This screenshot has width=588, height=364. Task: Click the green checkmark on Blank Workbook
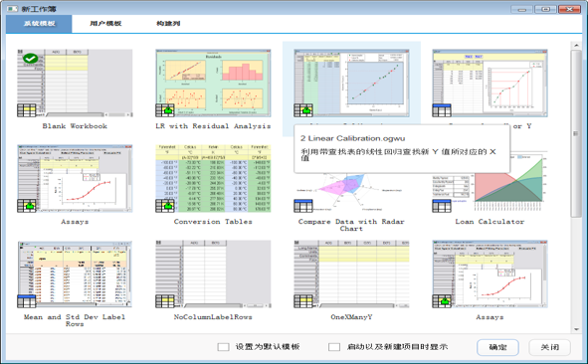30,59
